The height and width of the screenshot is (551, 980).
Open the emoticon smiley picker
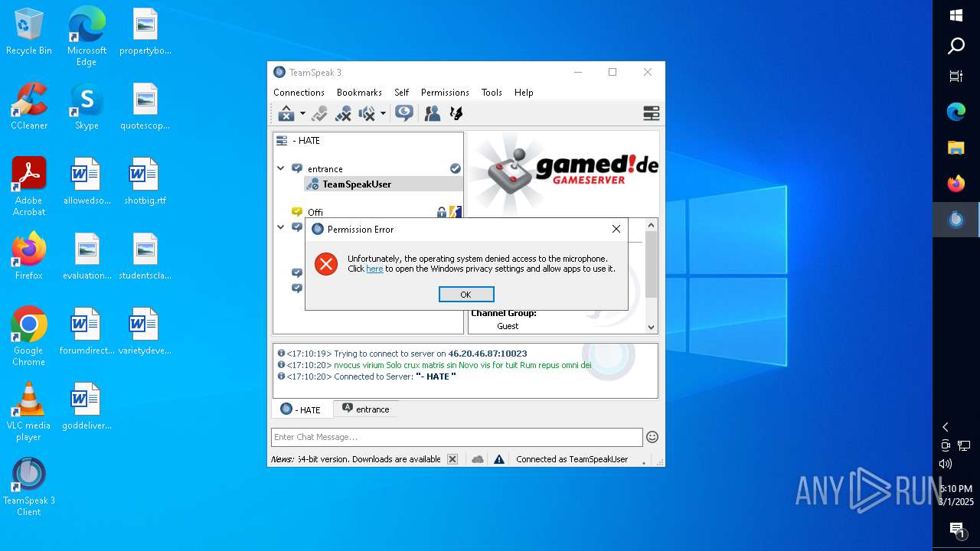652,437
